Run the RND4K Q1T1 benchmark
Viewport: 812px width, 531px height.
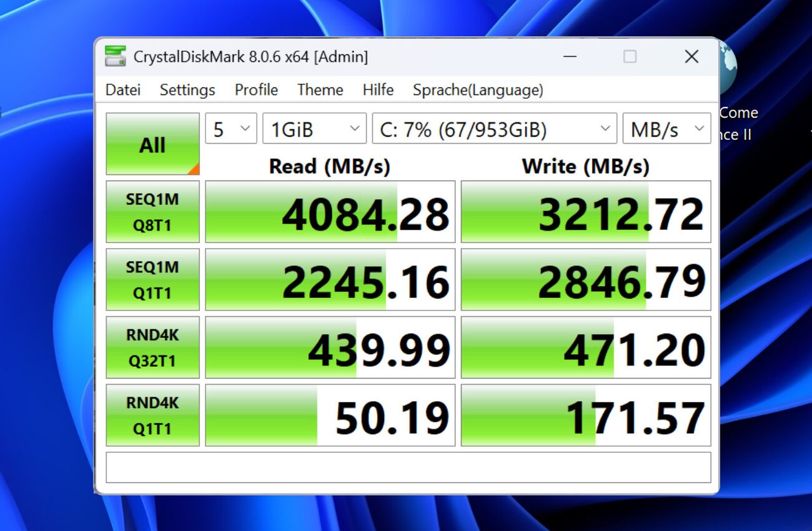pos(152,415)
